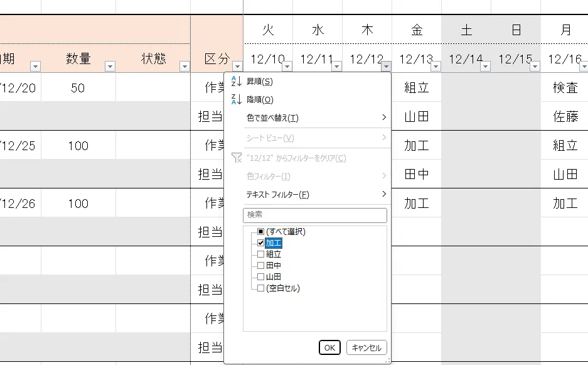Click inside the 検索 search field
This screenshot has width=588, height=365.
[x=314, y=215]
